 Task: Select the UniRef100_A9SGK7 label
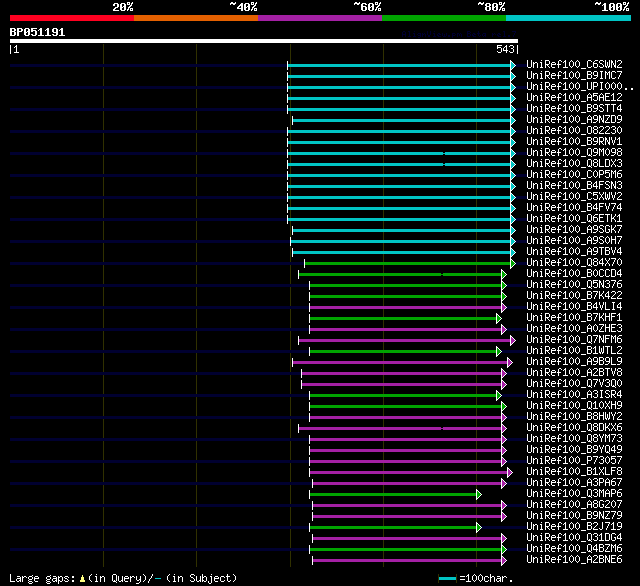574,230
